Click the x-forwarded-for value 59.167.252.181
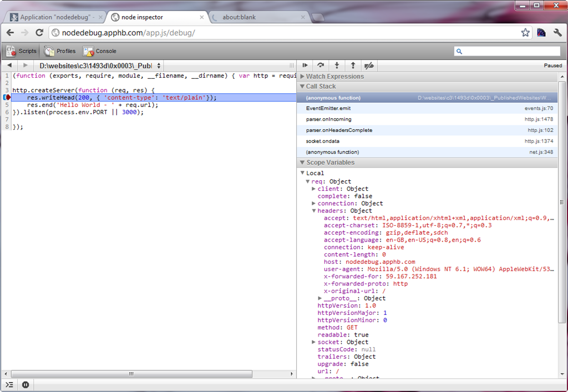 [x=411, y=276]
